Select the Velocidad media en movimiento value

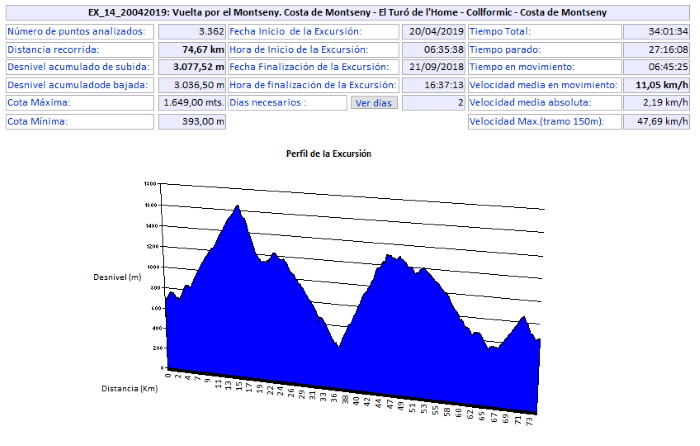pos(656,85)
